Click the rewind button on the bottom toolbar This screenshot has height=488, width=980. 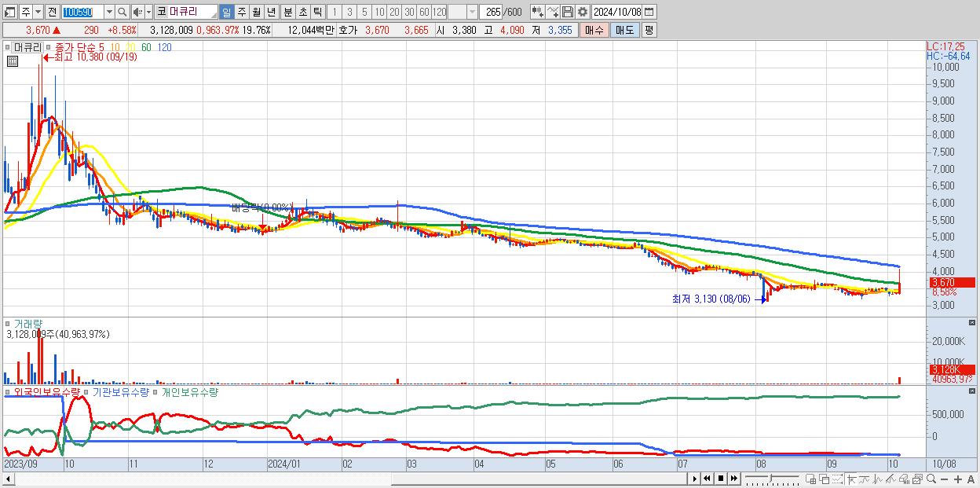click(707, 479)
